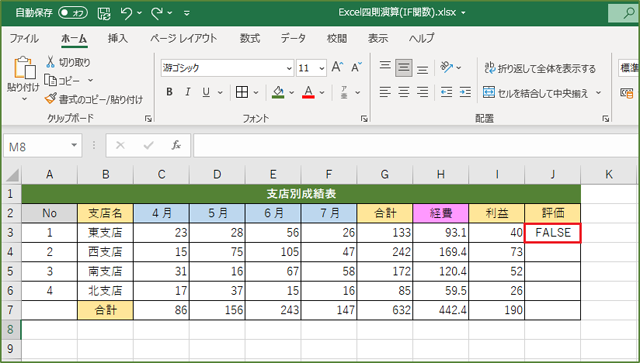This screenshot has height=363, width=640.
Task: Select the ホーム ribbon tab
Action: click(x=74, y=38)
